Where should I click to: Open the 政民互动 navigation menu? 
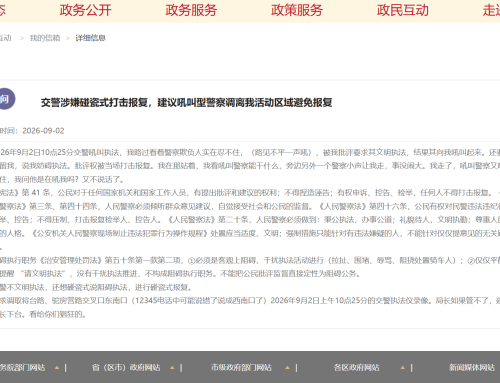(402, 10)
